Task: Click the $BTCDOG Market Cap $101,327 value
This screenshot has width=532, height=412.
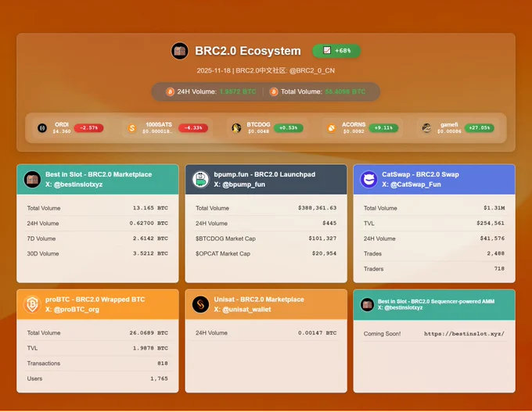Action: pyautogui.click(x=322, y=238)
